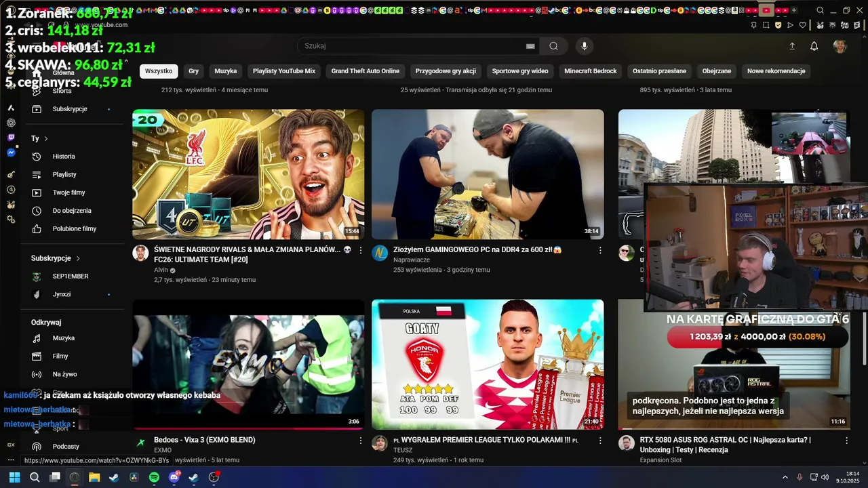Open Discord from the Windows taskbar
Screen dimensions: 868x488
click(x=174, y=477)
